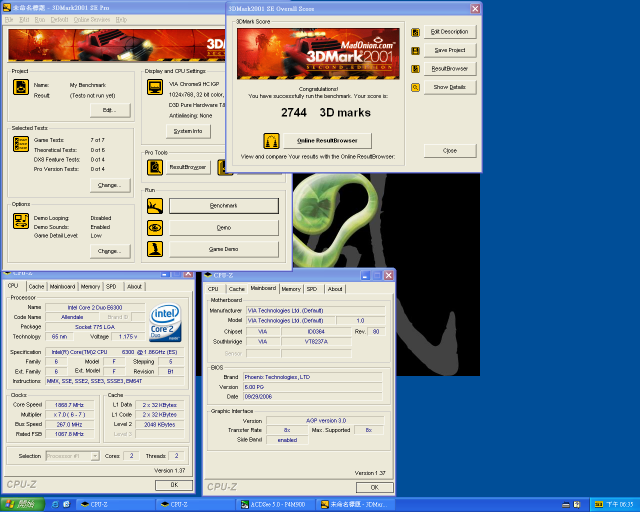Screen dimensions: 640x512
Task: Click the Show Details magnifier icon
Action: (x=416, y=87)
